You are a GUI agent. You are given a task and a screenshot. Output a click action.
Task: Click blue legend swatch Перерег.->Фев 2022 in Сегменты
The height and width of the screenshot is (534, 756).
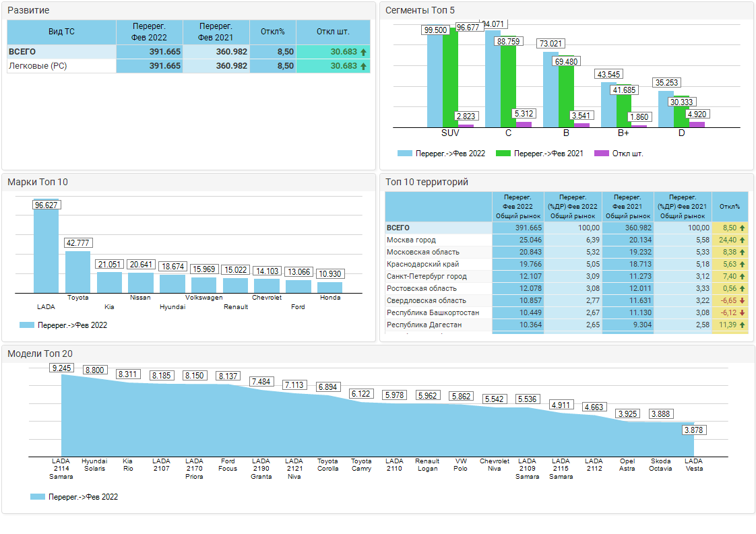pyautogui.click(x=404, y=154)
